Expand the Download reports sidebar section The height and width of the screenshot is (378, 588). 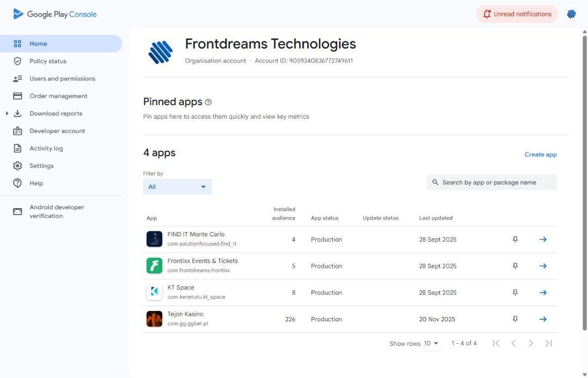(7, 113)
